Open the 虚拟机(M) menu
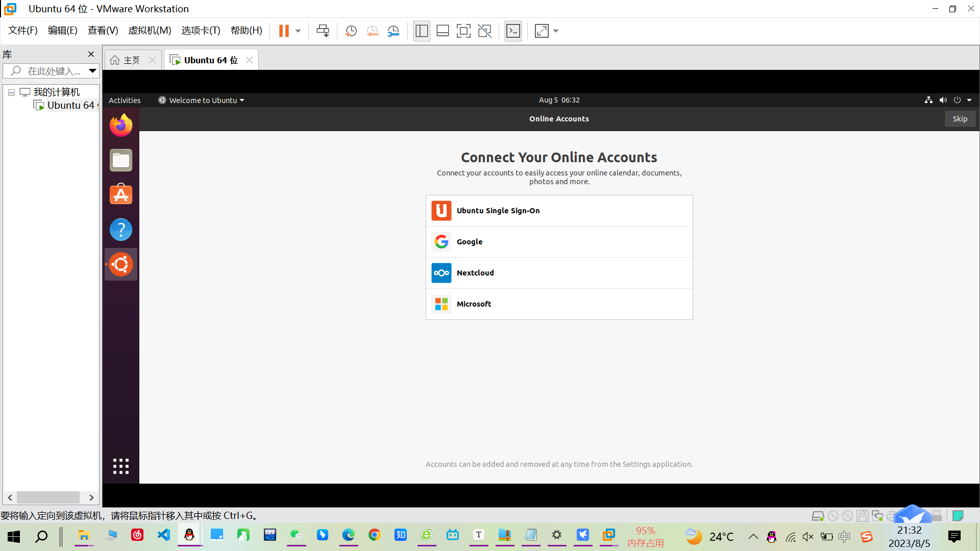Viewport: 980px width, 551px height. pos(150,31)
